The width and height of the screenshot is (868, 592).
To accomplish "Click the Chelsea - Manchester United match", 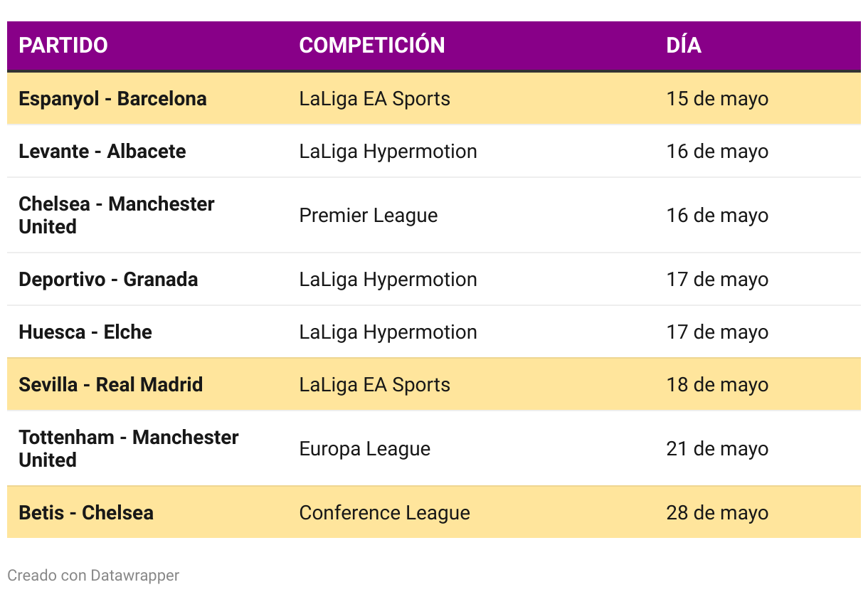I will tap(117, 216).
